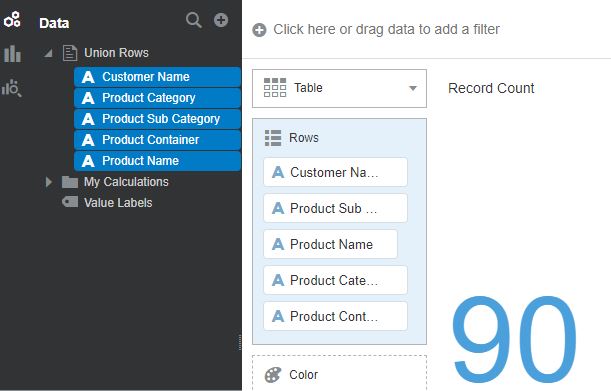Click the Color palette icon

(x=272, y=375)
